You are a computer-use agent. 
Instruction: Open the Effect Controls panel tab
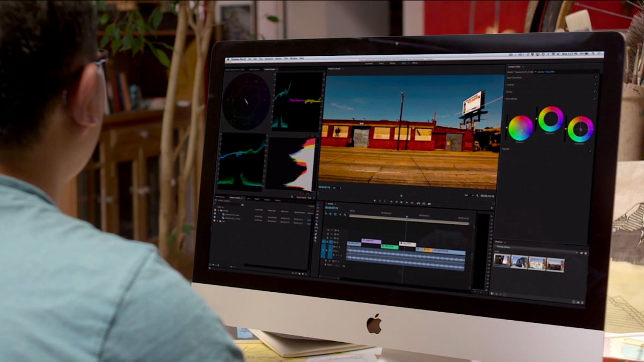(254, 70)
